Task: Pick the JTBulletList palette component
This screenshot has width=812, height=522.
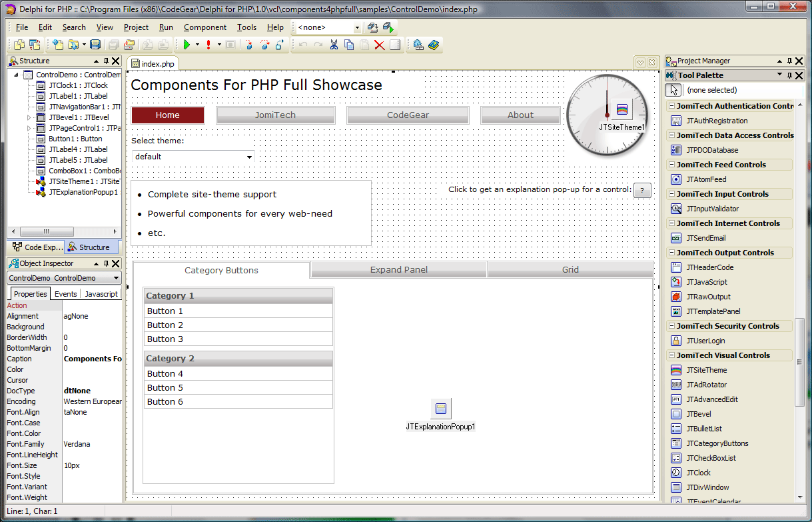Action: pyautogui.click(x=703, y=429)
